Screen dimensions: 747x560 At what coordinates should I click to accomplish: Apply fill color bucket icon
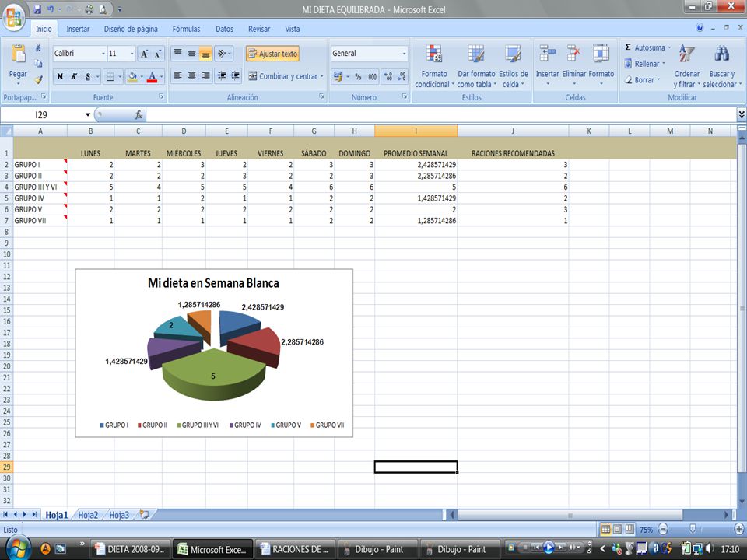click(x=132, y=76)
